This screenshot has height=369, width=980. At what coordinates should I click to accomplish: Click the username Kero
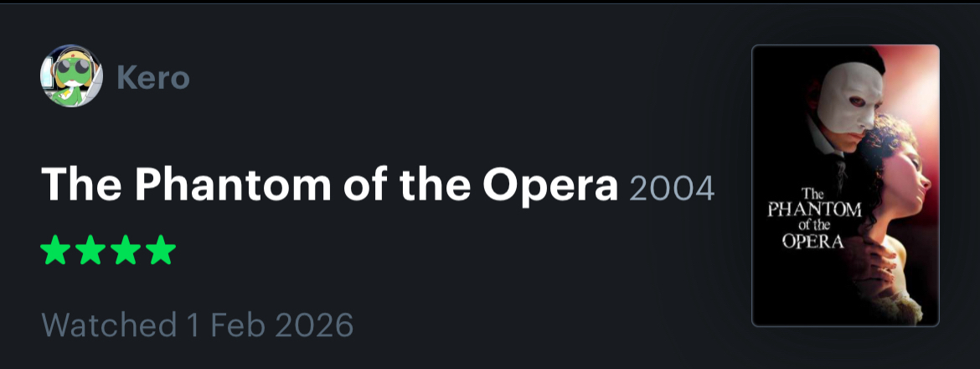pos(153,79)
